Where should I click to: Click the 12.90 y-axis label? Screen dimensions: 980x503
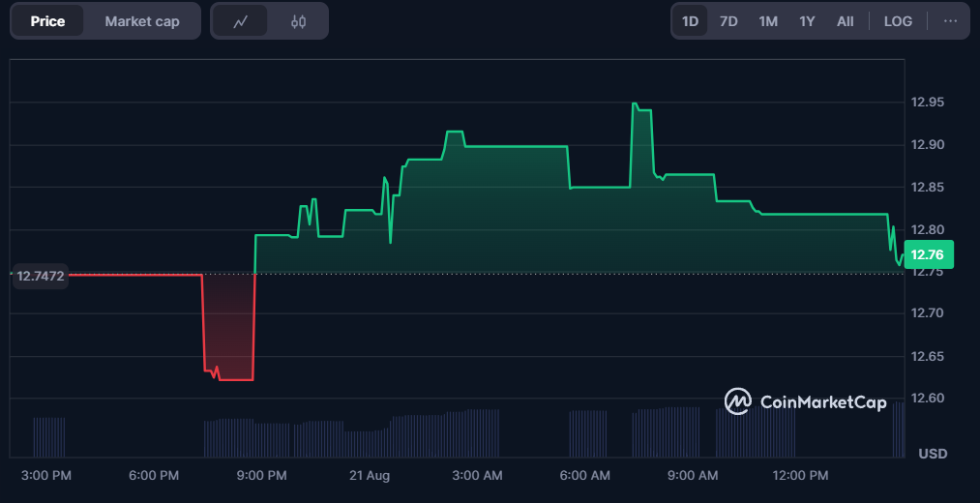click(927, 144)
